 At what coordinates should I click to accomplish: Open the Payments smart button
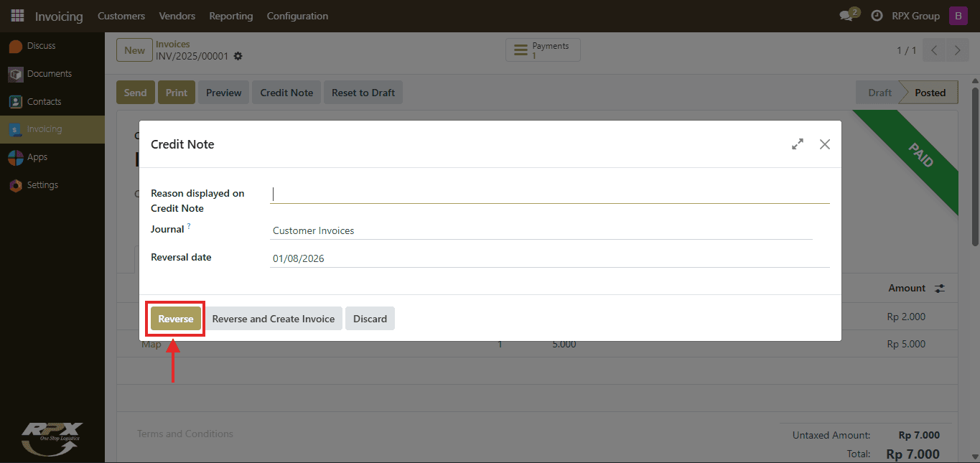click(x=543, y=50)
